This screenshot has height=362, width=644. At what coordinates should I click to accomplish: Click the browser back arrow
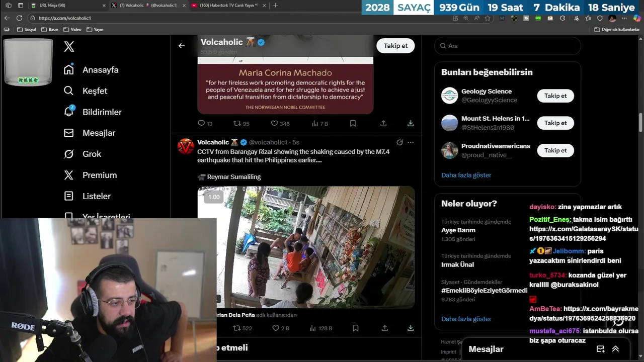coord(7,18)
